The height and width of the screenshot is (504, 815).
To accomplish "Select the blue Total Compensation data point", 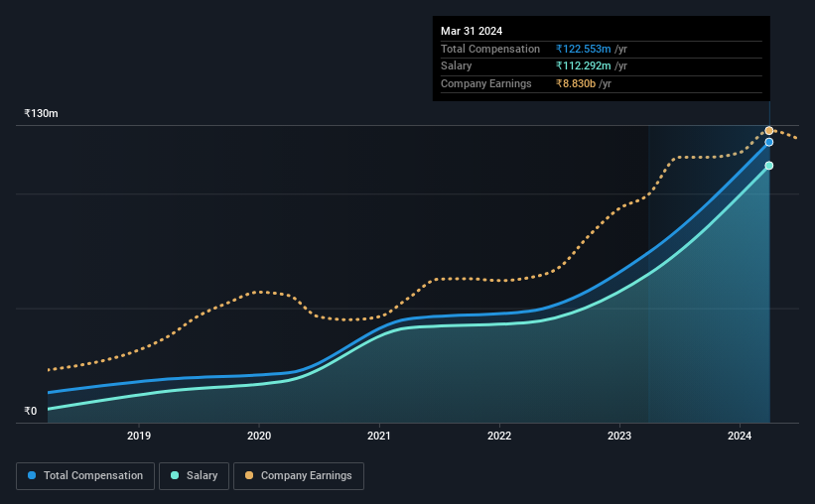I will (x=769, y=142).
